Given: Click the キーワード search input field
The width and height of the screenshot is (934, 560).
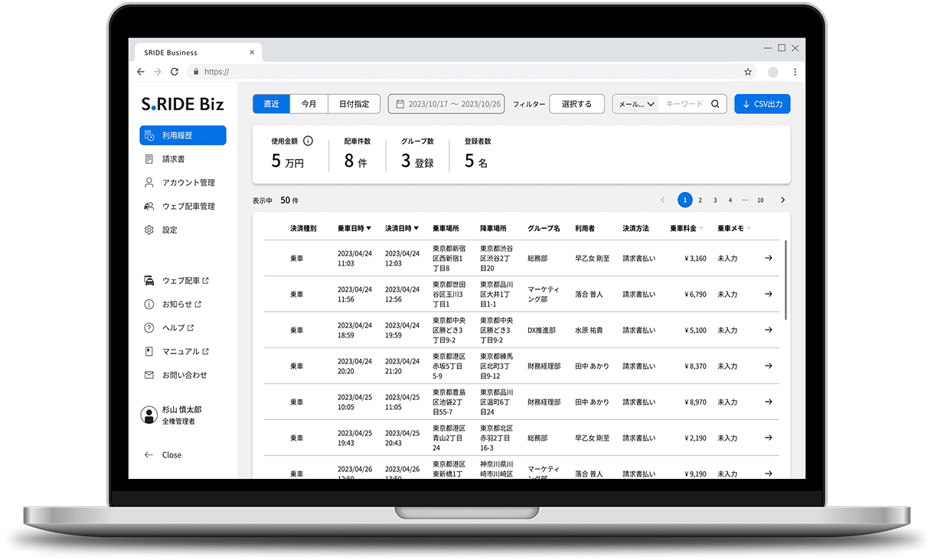Looking at the screenshot, I should [x=684, y=104].
